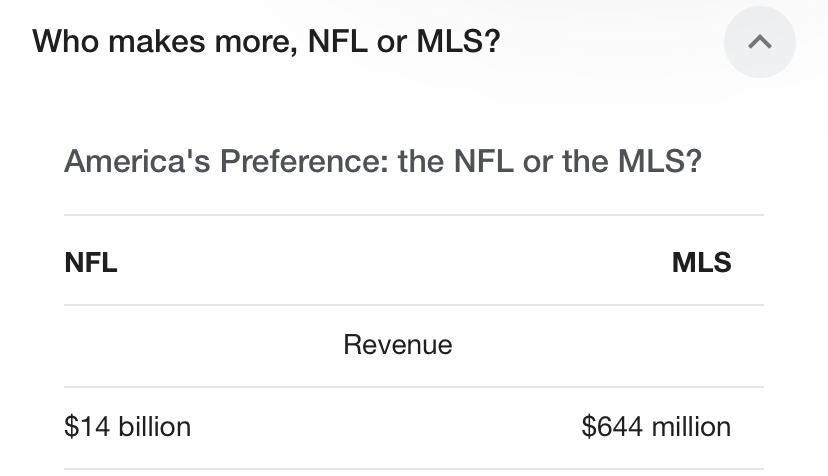828x476 pixels.
Task: Click the "Who makes more, NFL or MLS?" question
Action: click(x=266, y=42)
